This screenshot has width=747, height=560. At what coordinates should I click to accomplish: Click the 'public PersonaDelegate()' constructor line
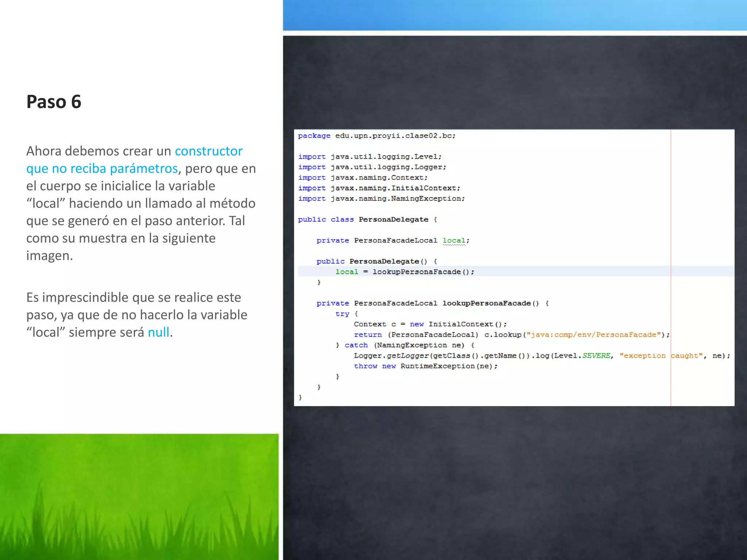(x=376, y=261)
